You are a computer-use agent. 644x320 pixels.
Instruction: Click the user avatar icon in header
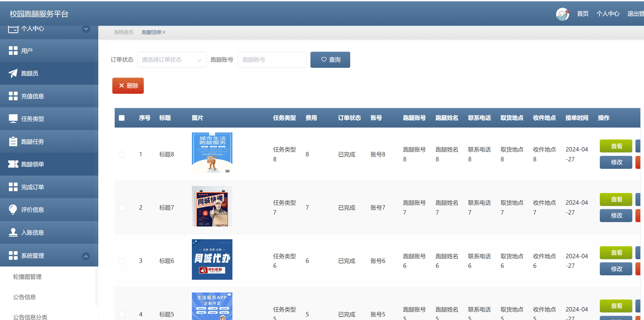[x=562, y=14]
